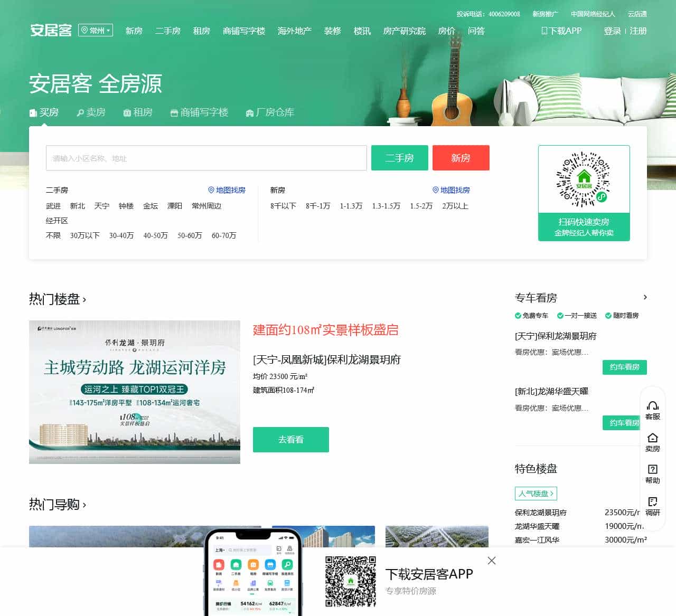
Task: Open the 二手房 navigation menu item
Action: click(x=168, y=31)
